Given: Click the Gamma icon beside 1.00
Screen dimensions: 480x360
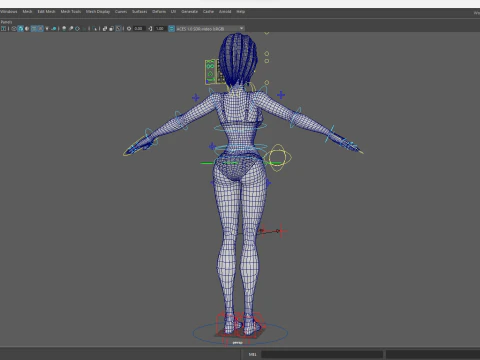Looking at the screenshot, I should click(150, 29).
